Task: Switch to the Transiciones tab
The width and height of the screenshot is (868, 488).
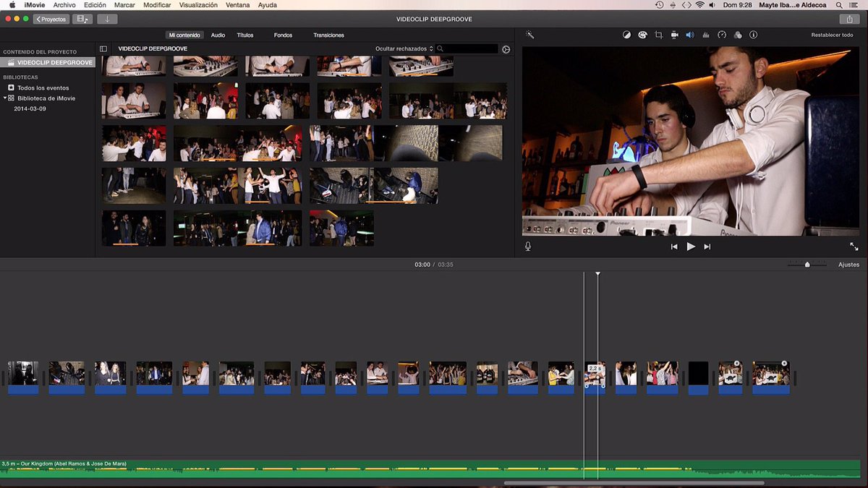Action: [328, 35]
